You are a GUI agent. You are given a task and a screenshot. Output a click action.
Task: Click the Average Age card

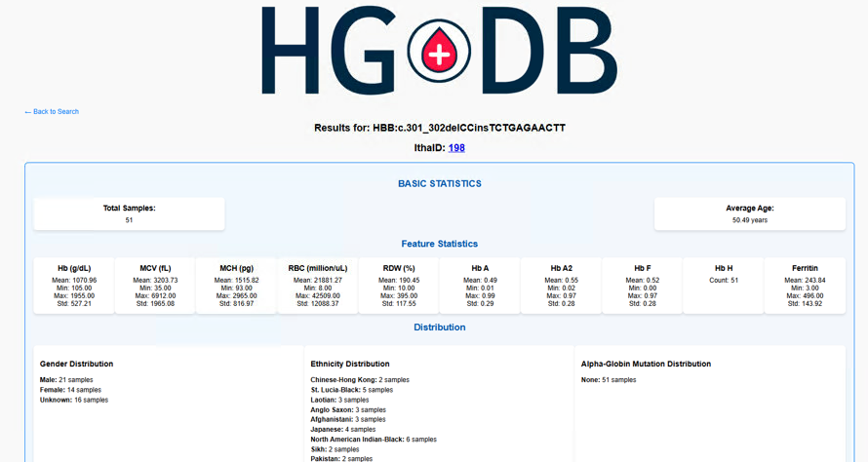(x=750, y=213)
